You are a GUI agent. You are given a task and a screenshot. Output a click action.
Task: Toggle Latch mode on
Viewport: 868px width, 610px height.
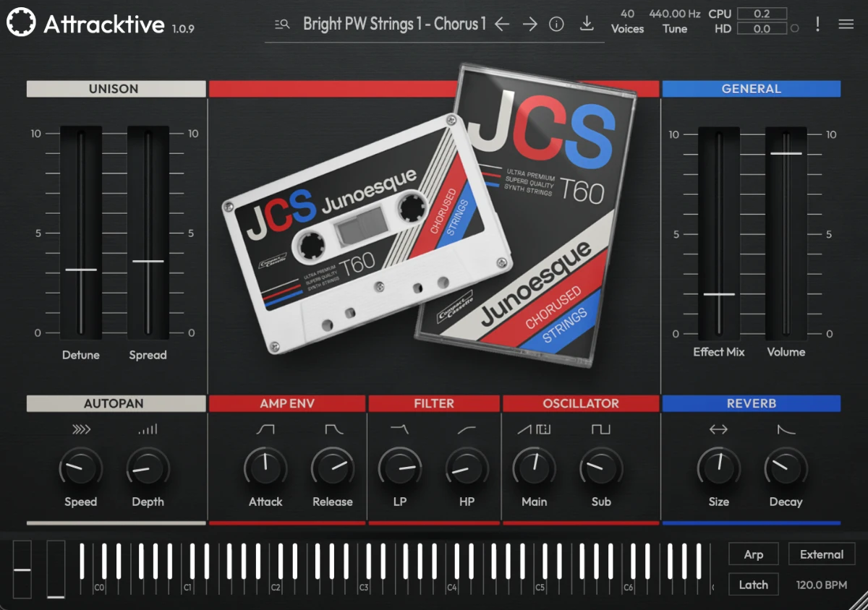753,584
